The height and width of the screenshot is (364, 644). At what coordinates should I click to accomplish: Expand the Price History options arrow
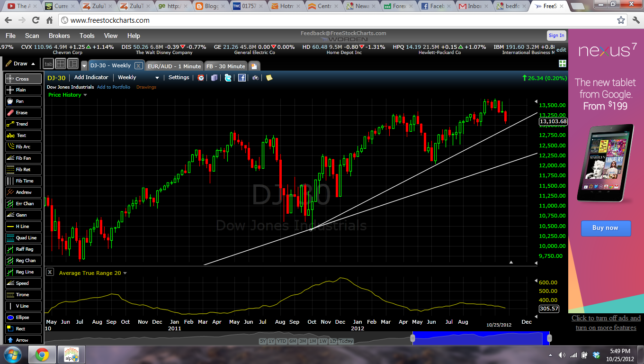click(85, 95)
